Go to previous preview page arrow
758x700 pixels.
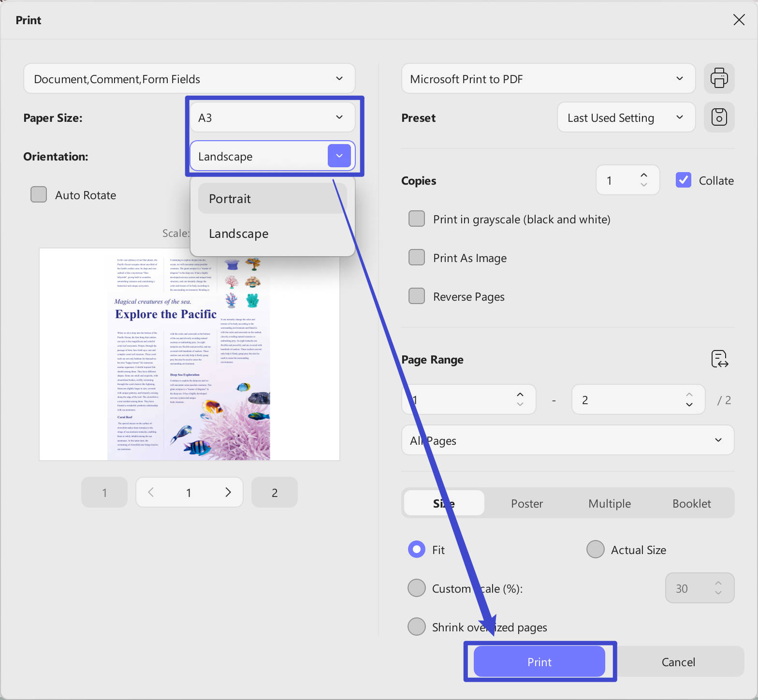pyautogui.click(x=151, y=492)
